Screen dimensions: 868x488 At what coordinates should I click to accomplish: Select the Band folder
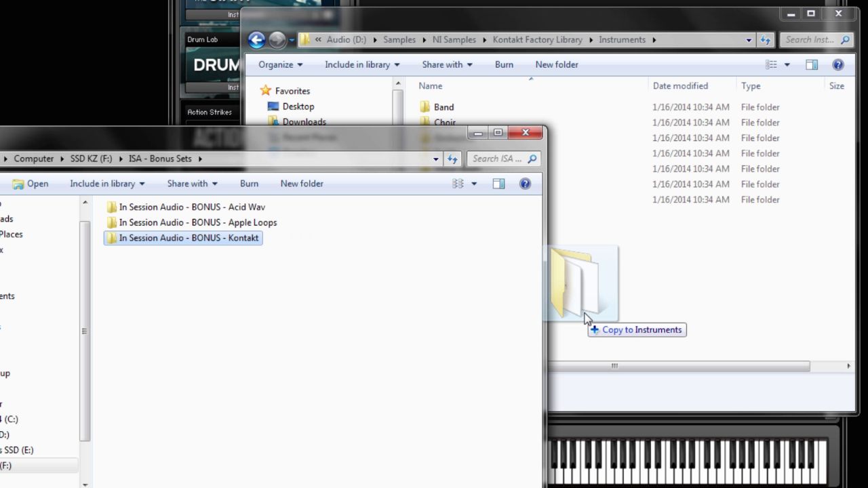(443, 107)
